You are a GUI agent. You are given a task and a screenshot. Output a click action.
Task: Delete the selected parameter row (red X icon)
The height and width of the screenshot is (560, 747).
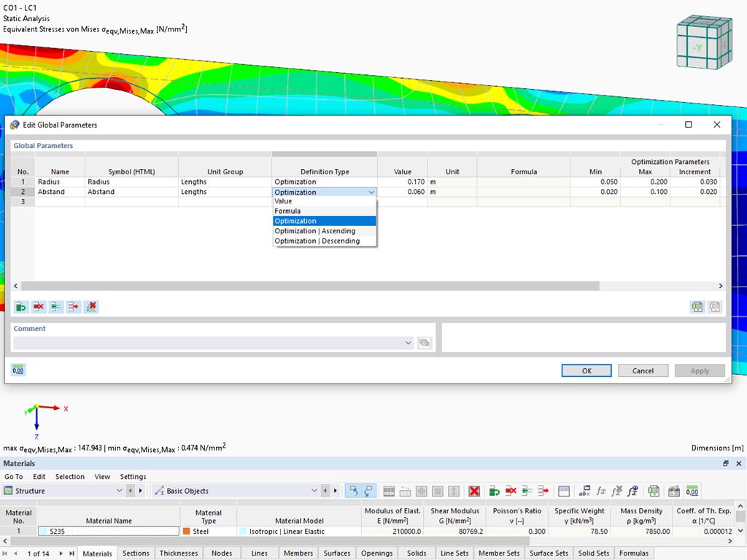tap(38, 306)
